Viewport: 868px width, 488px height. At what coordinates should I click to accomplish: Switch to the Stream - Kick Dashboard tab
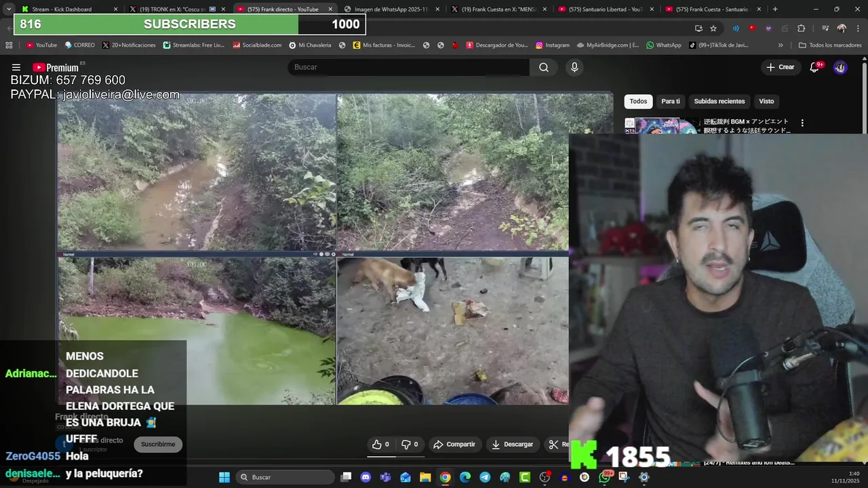coord(69,9)
